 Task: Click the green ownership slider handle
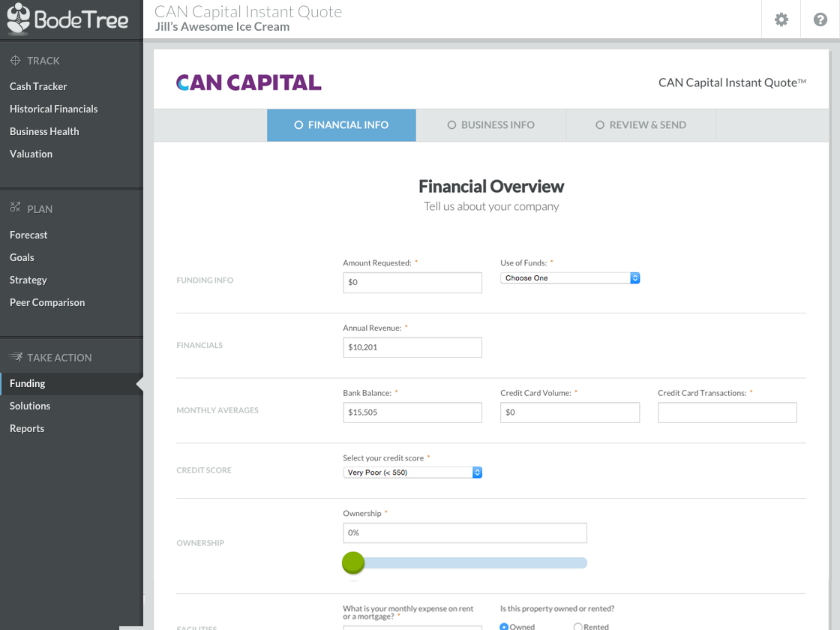pyautogui.click(x=353, y=562)
